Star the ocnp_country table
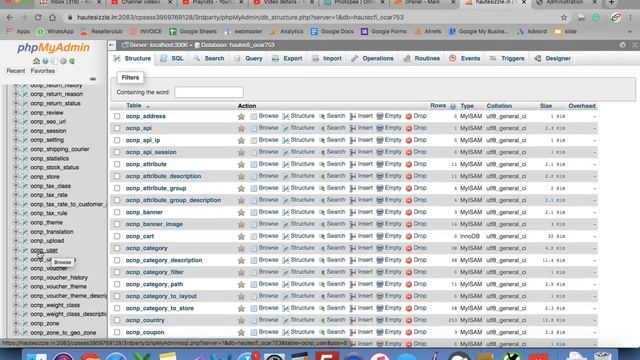The height and width of the screenshot is (360, 640). [x=241, y=320]
